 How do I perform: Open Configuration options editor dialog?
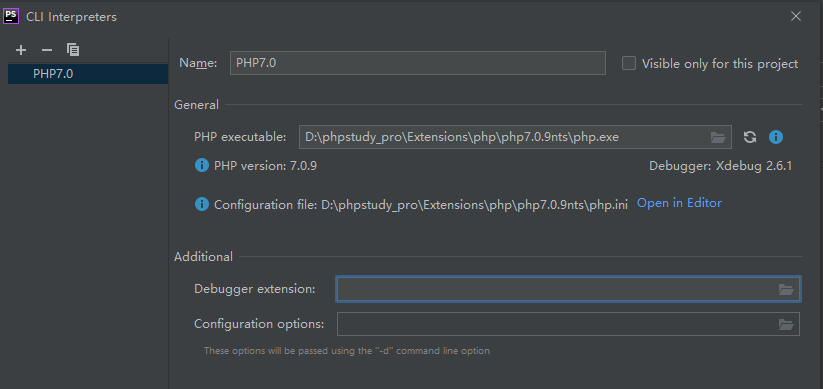tap(786, 324)
